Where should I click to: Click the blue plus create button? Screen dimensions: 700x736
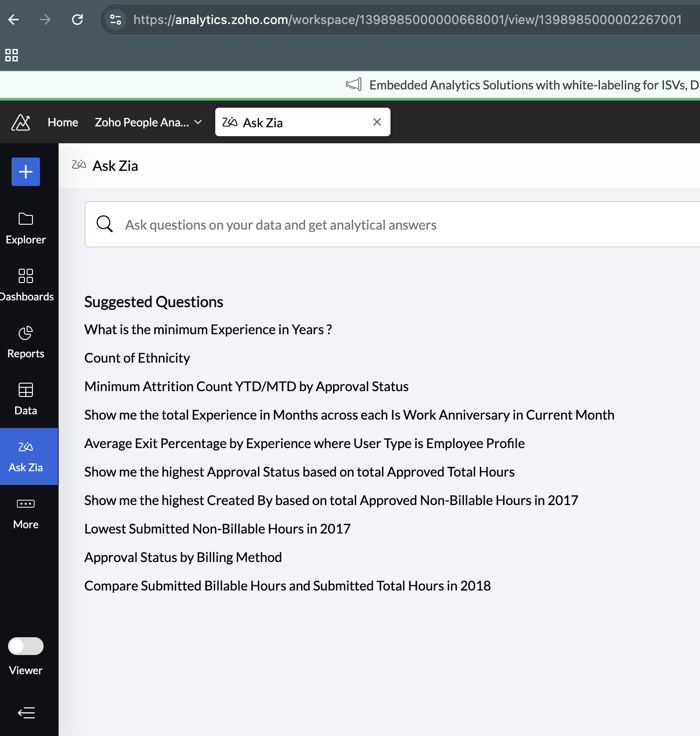click(x=26, y=172)
